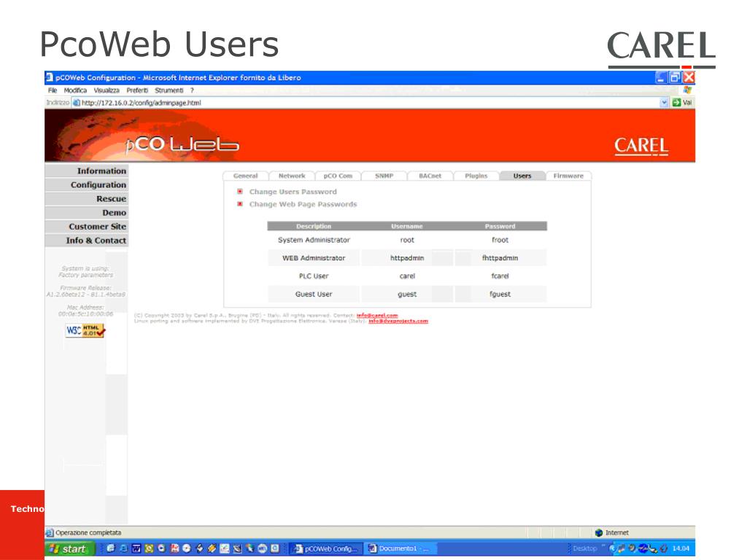Click the red Adobe icon in Quick Launch

(x=174, y=548)
